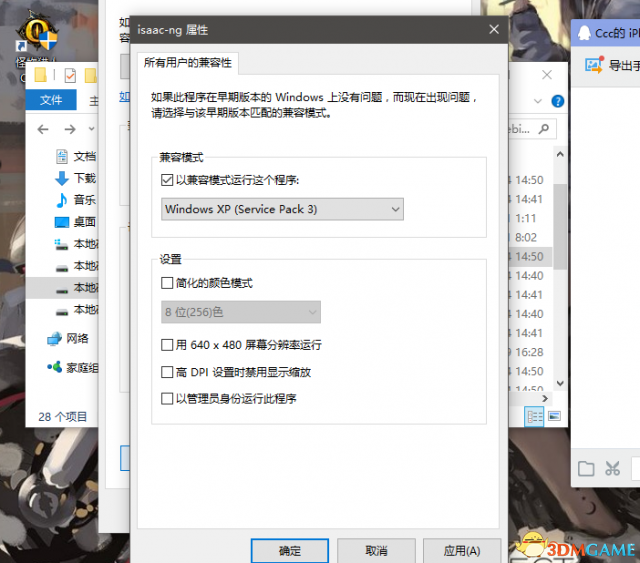Click the scissors icon in chat window
Image resolution: width=640 pixels, height=563 pixels.
coord(612,468)
